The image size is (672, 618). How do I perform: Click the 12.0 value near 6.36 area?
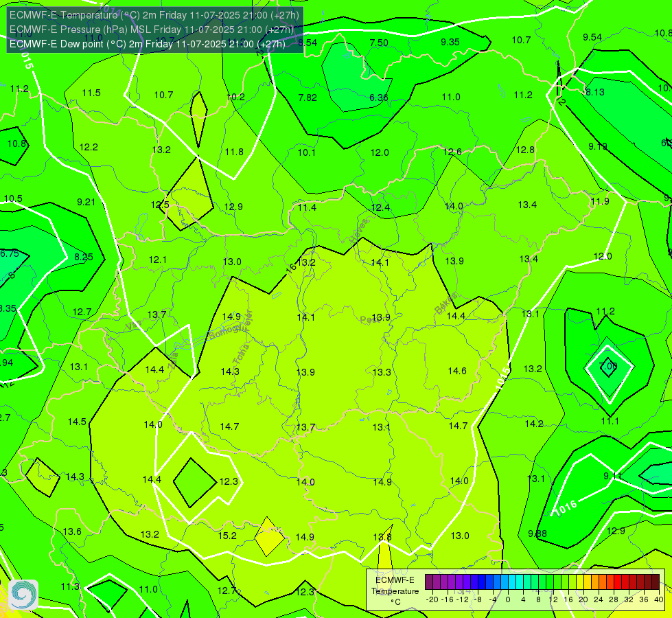tap(380, 152)
